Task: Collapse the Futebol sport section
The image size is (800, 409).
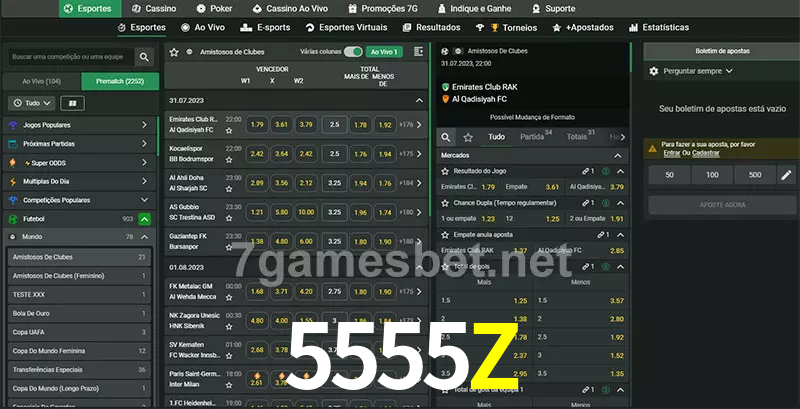Action: 145,218
